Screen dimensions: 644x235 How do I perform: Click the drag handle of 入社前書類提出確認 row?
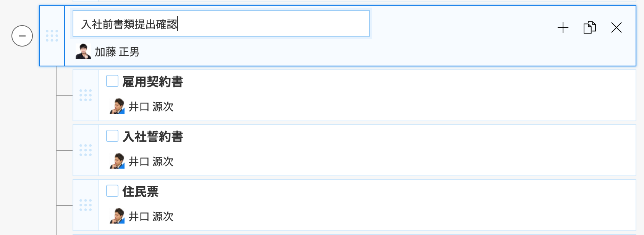pyautogui.click(x=52, y=36)
